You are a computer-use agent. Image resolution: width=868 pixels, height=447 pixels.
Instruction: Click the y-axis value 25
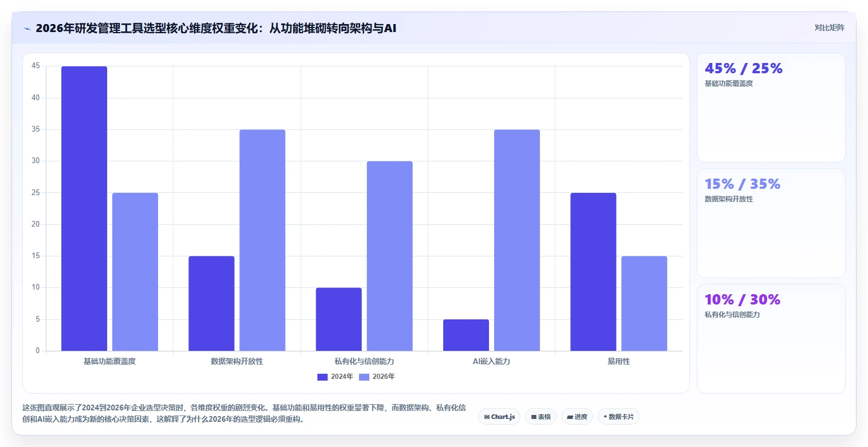pos(36,193)
